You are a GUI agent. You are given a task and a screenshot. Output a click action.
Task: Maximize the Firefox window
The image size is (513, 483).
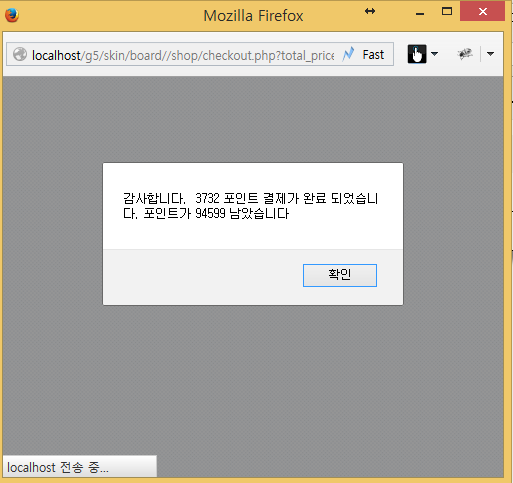point(447,12)
